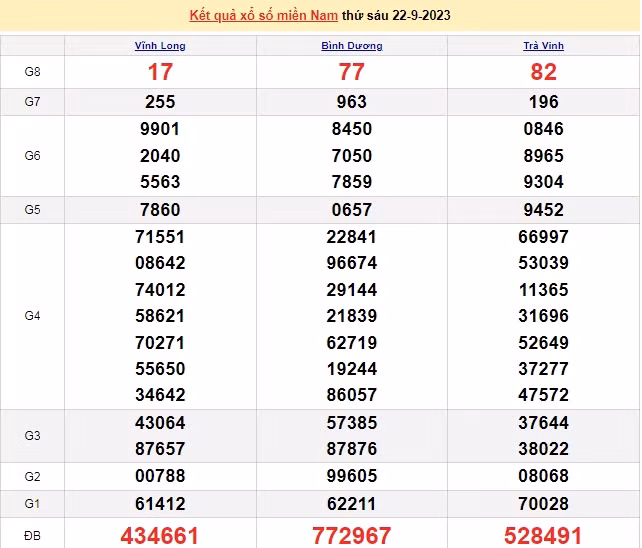Select the G7 value 963

(352, 102)
